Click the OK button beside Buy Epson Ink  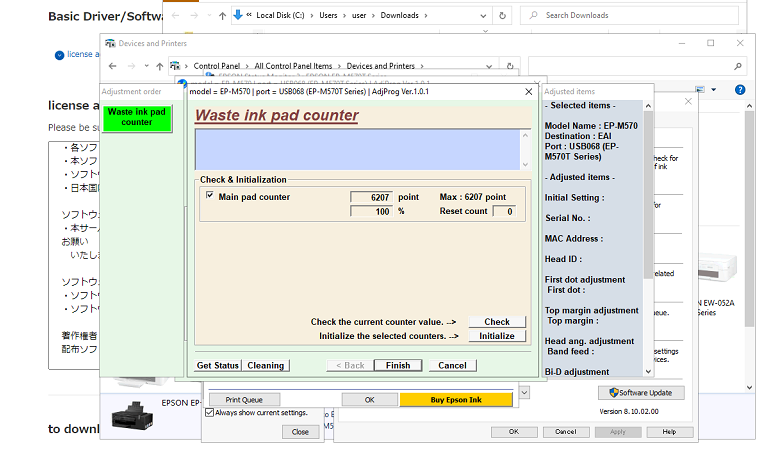[369, 400]
